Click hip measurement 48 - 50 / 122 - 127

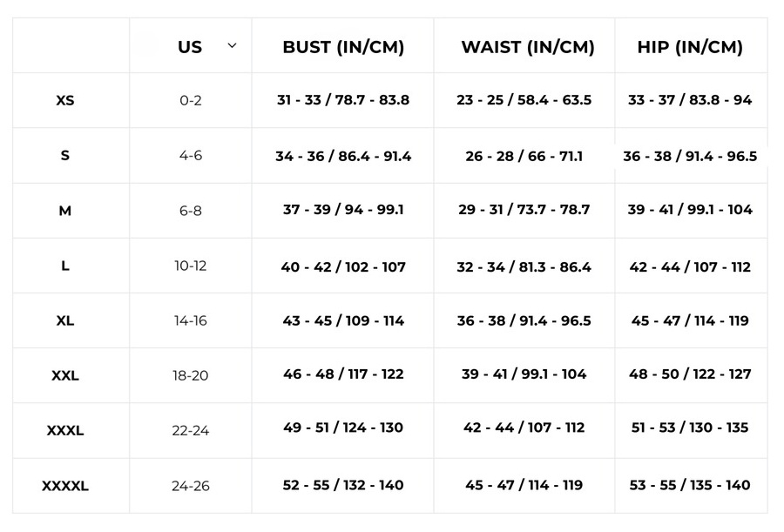[x=690, y=374]
